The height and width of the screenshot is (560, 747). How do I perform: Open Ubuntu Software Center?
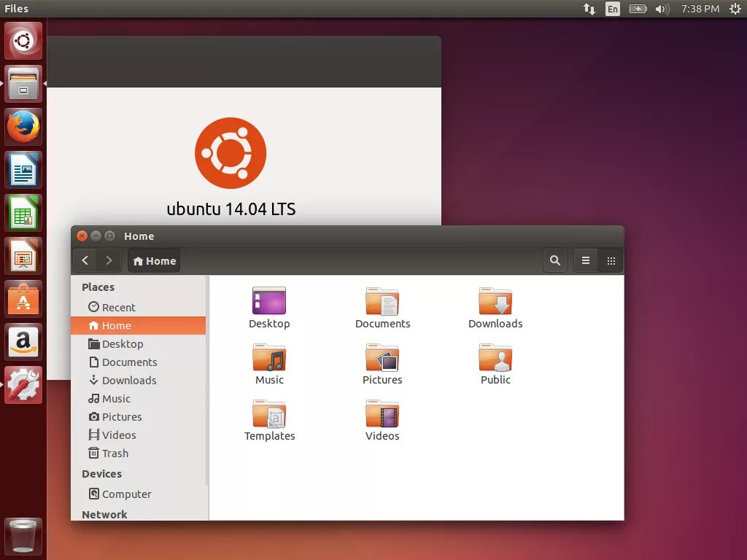[x=23, y=299]
